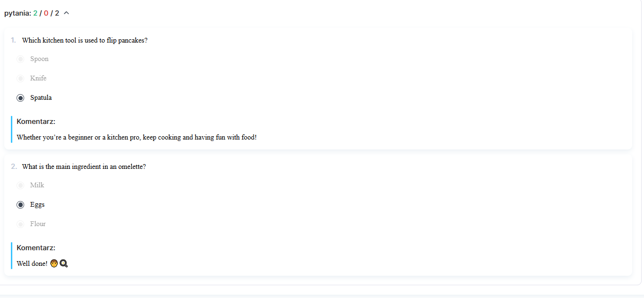
Task: Click the green correct answers count
Action: 35,13
